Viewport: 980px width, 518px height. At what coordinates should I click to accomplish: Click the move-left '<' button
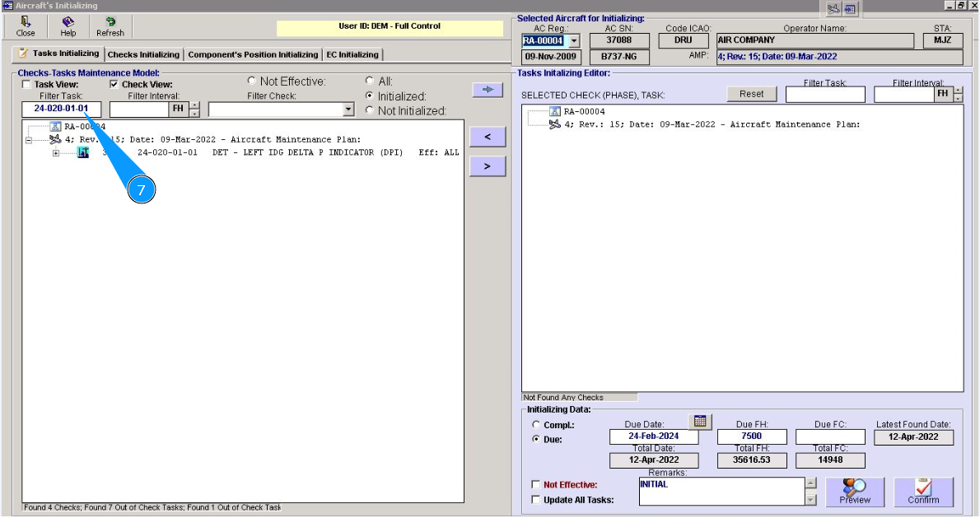pyautogui.click(x=488, y=137)
